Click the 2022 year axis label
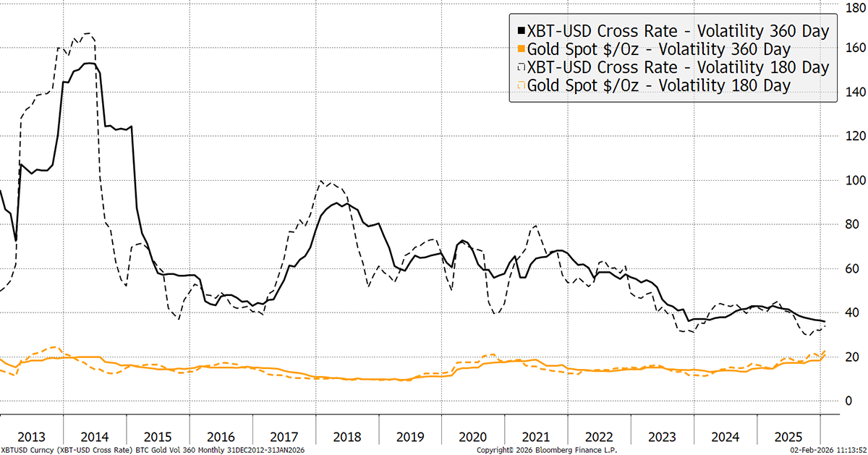Image resolution: width=868 pixels, height=455 pixels. pyautogui.click(x=600, y=438)
